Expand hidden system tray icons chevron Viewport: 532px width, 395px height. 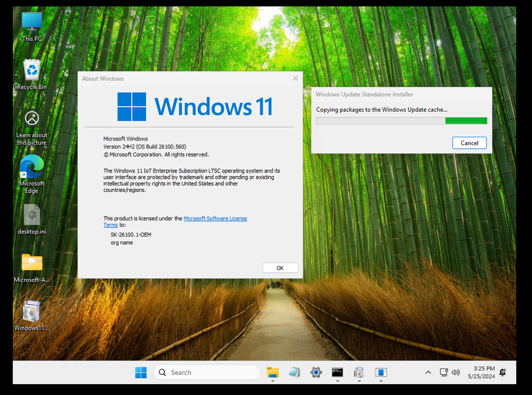[428, 372]
